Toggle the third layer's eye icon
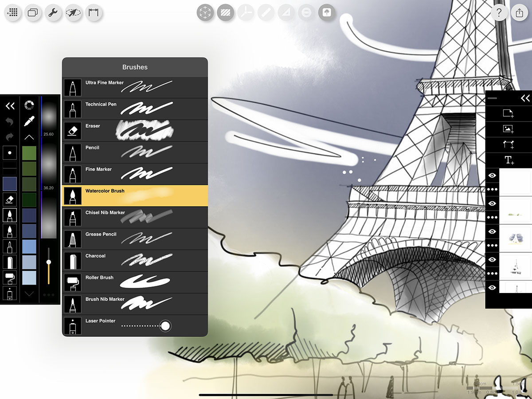Viewport: 532px width, 399px height. (492, 231)
